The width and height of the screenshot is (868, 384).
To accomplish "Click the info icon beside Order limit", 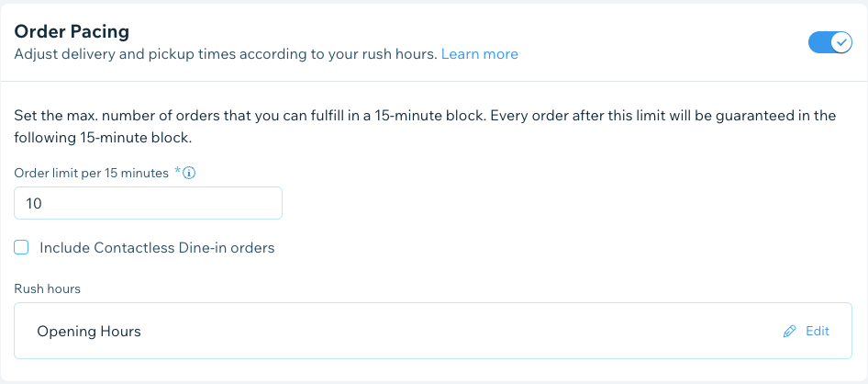I will (x=189, y=174).
